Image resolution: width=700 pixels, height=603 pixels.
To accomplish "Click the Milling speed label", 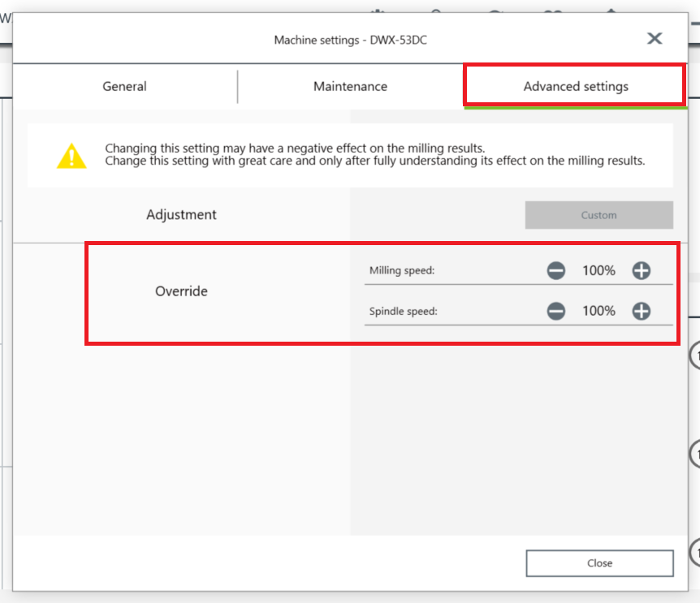I will tap(402, 270).
